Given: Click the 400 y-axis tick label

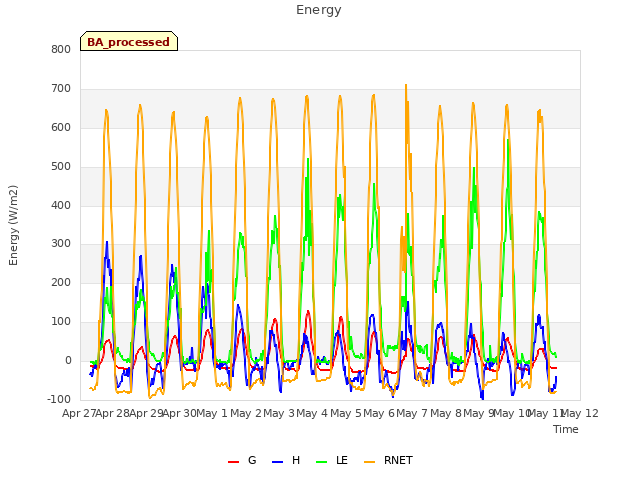Looking at the screenshot, I should coord(61,205).
